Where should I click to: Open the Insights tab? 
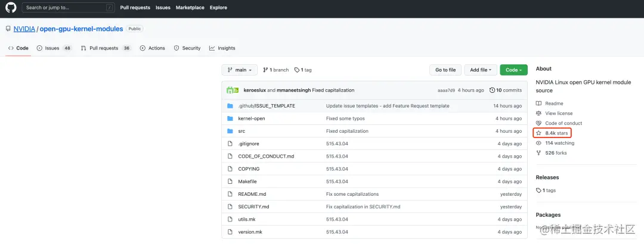(222, 48)
